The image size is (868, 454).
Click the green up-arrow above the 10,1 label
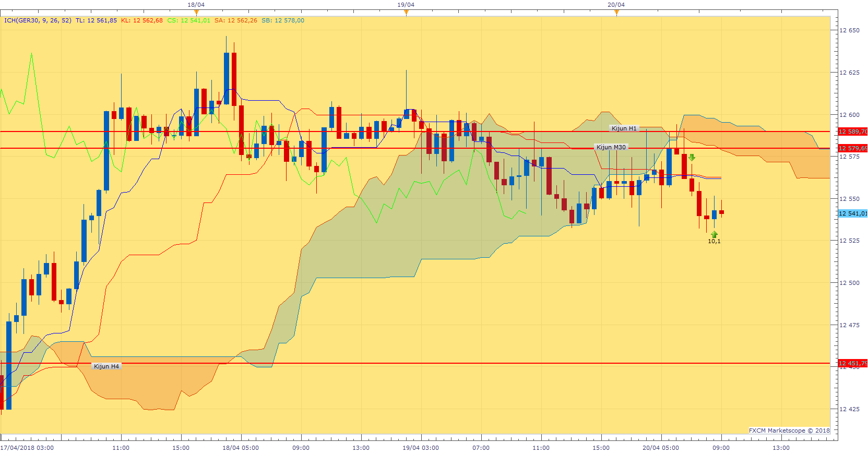(714, 234)
